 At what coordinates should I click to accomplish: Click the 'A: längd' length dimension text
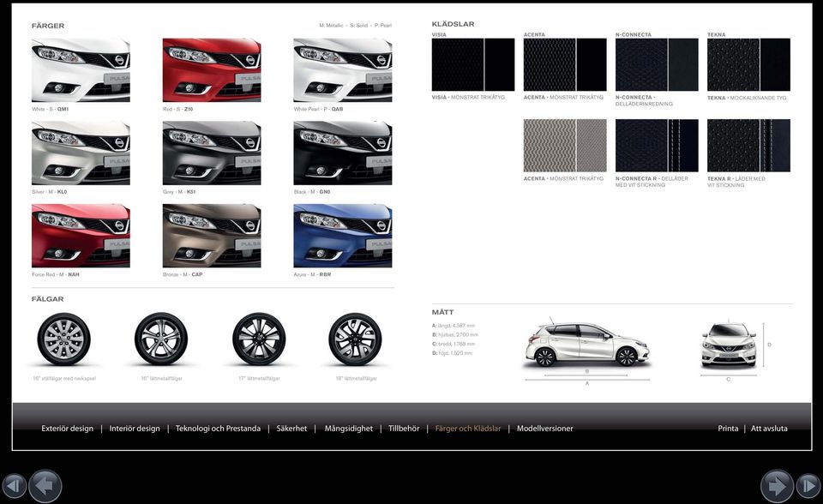[x=453, y=326]
